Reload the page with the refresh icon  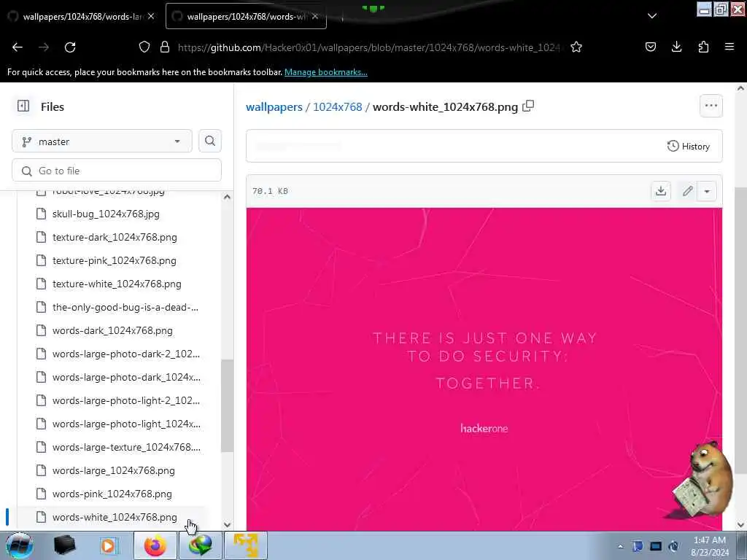click(x=70, y=47)
